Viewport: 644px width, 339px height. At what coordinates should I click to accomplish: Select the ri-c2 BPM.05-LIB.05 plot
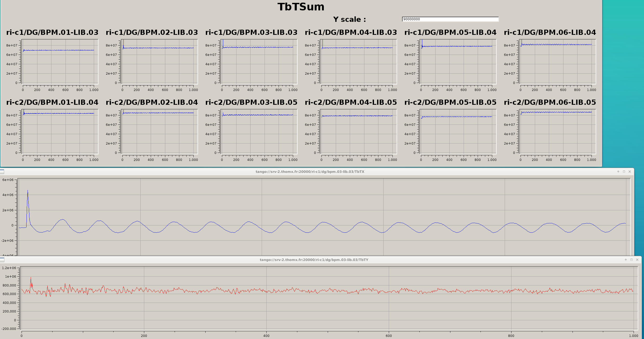click(458, 132)
